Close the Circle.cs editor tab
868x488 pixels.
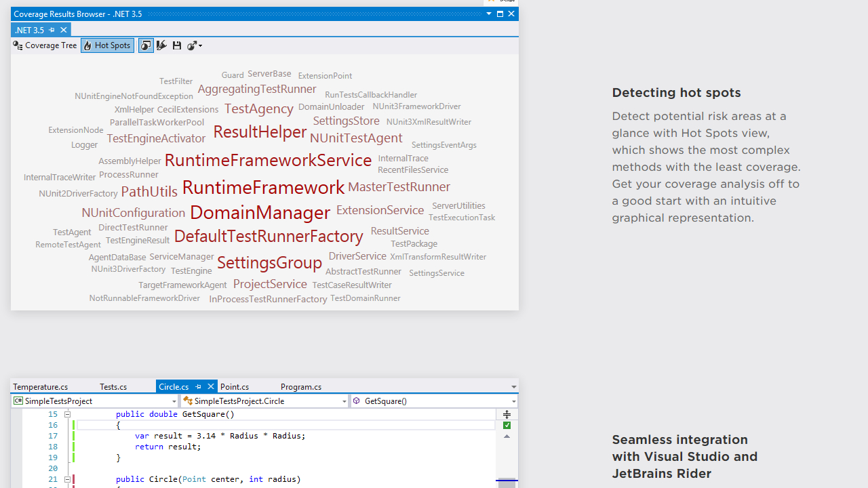point(210,386)
